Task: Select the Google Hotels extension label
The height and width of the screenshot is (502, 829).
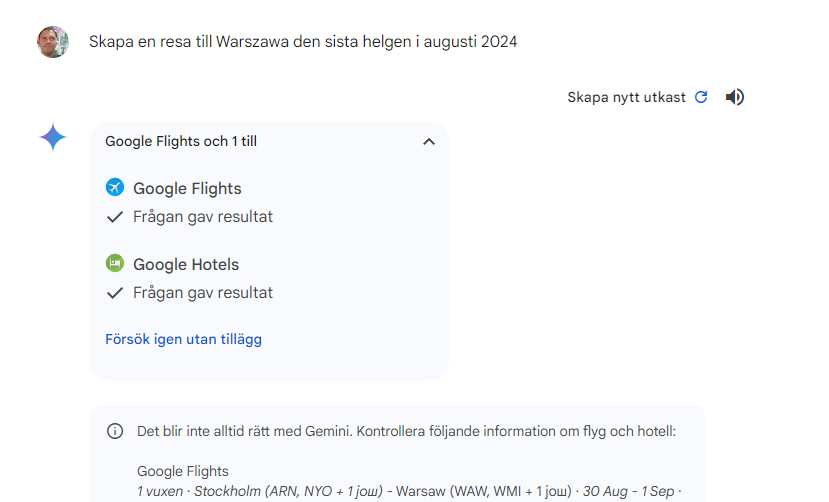Action: tap(186, 264)
